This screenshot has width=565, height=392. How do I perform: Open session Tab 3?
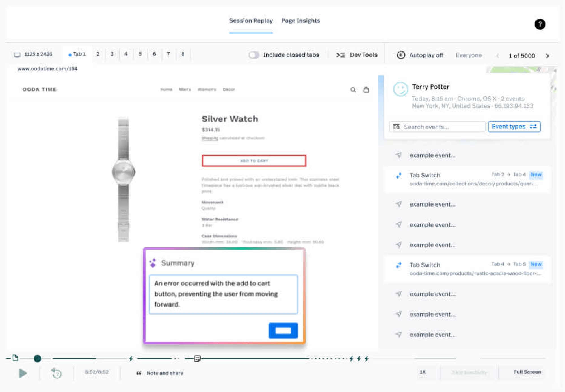(112, 54)
